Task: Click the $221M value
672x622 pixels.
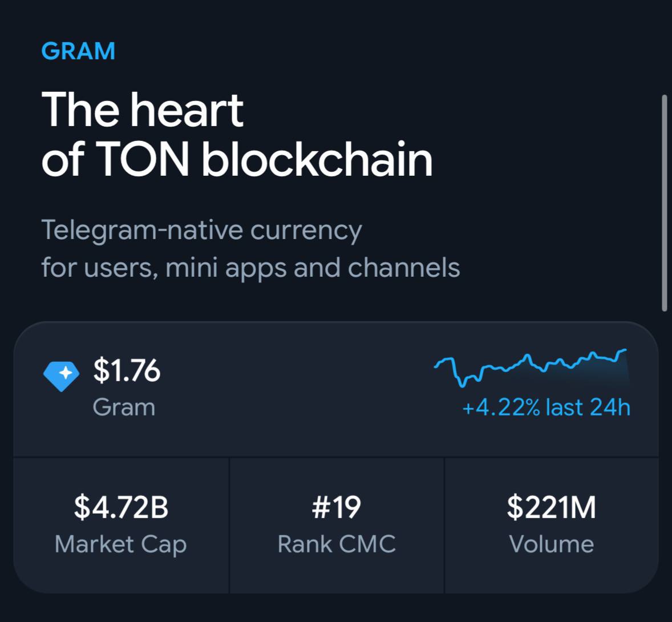Action: pos(552,507)
